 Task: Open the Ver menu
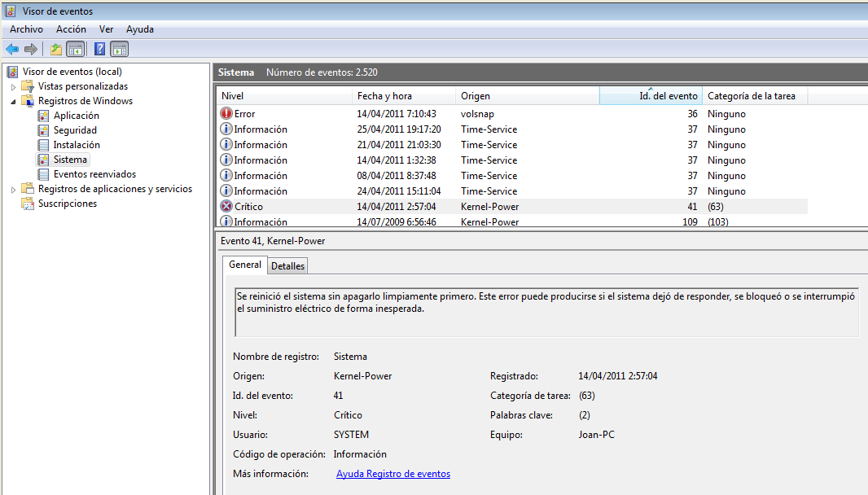click(106, 29)
